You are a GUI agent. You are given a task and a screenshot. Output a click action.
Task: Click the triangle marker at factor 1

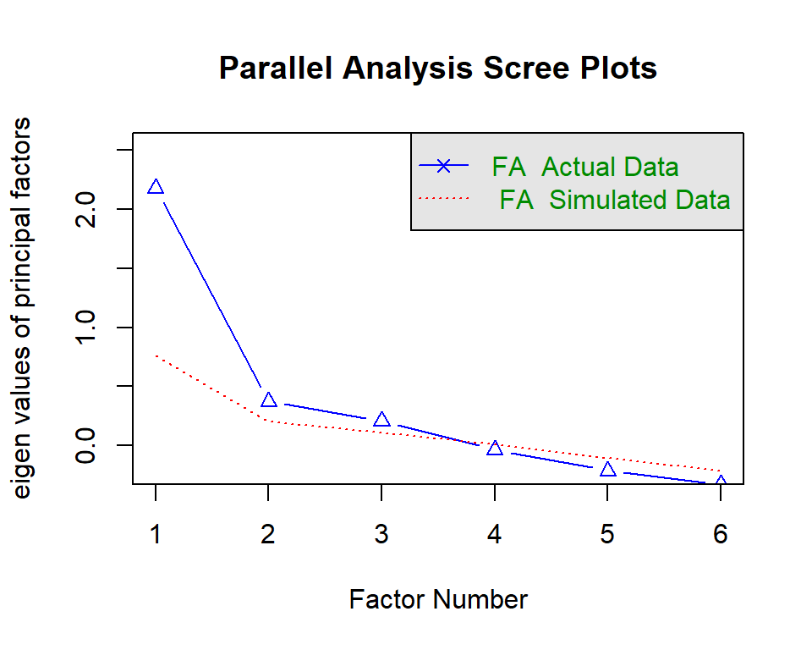(x=156, y=187)
